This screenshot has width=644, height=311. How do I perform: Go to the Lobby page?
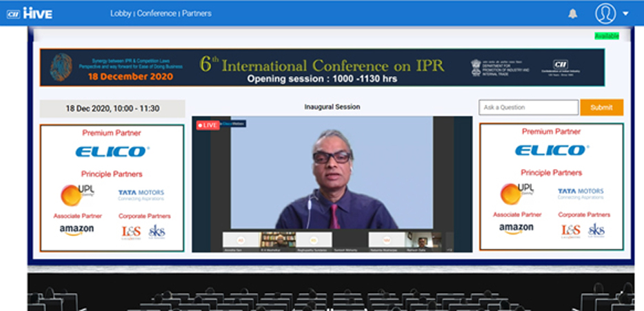pos(121,14)
